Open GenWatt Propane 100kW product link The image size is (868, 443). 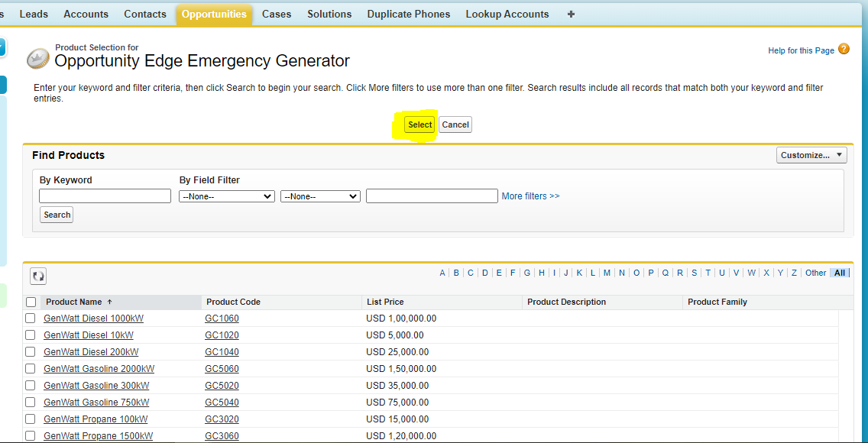coord(96,419)
